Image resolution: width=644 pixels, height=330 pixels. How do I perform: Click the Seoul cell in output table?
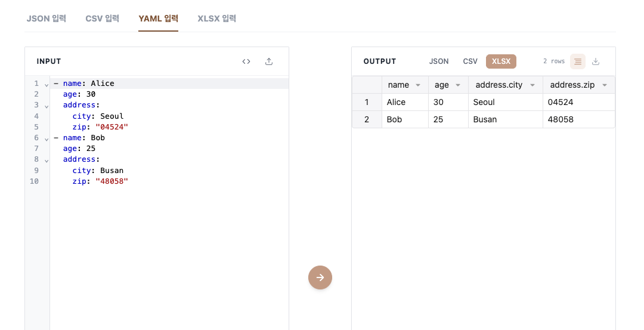click(506, 102)
